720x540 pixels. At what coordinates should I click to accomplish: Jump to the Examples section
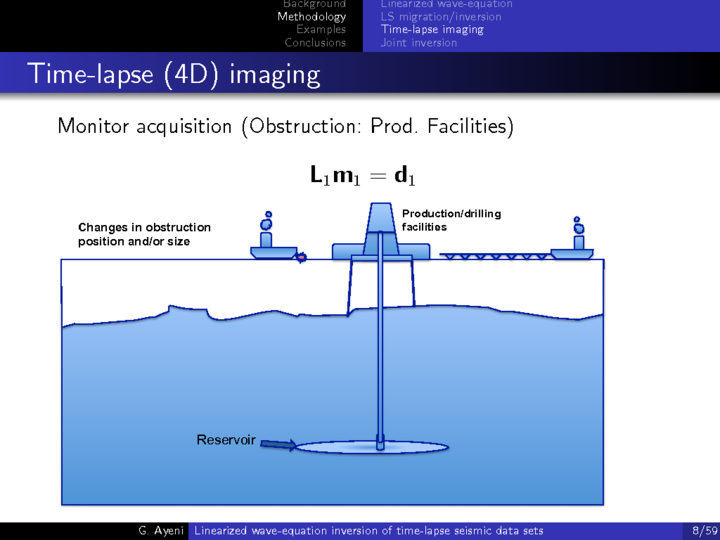point(321,30)
